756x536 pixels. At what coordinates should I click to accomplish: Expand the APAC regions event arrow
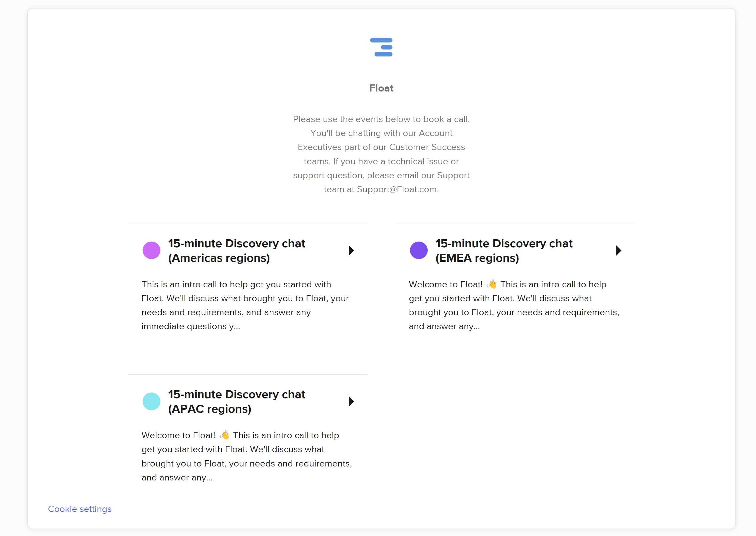(351, 401)
